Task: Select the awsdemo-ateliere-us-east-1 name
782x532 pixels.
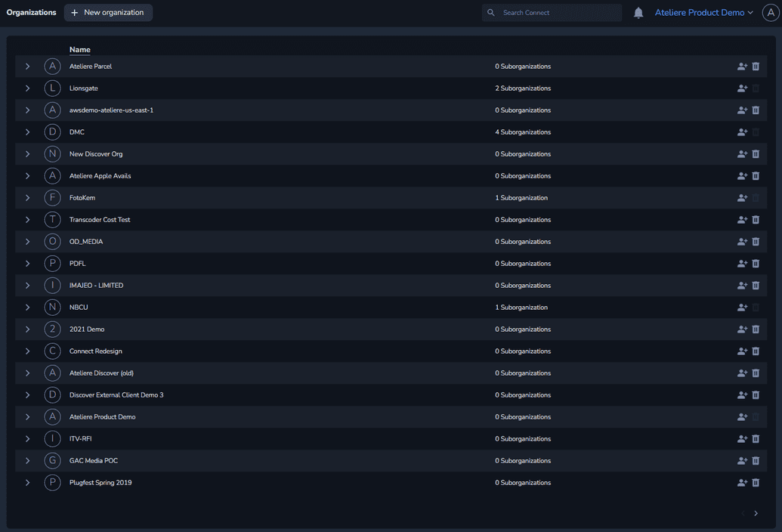Action: coord(111,110)
